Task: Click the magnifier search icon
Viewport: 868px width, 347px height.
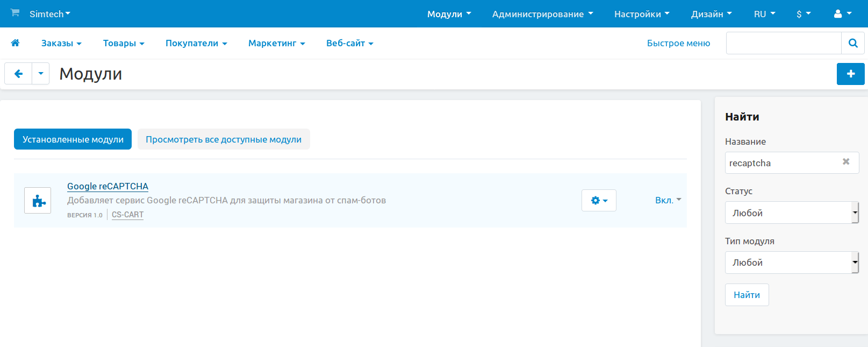Action: (x=852, y=43)
